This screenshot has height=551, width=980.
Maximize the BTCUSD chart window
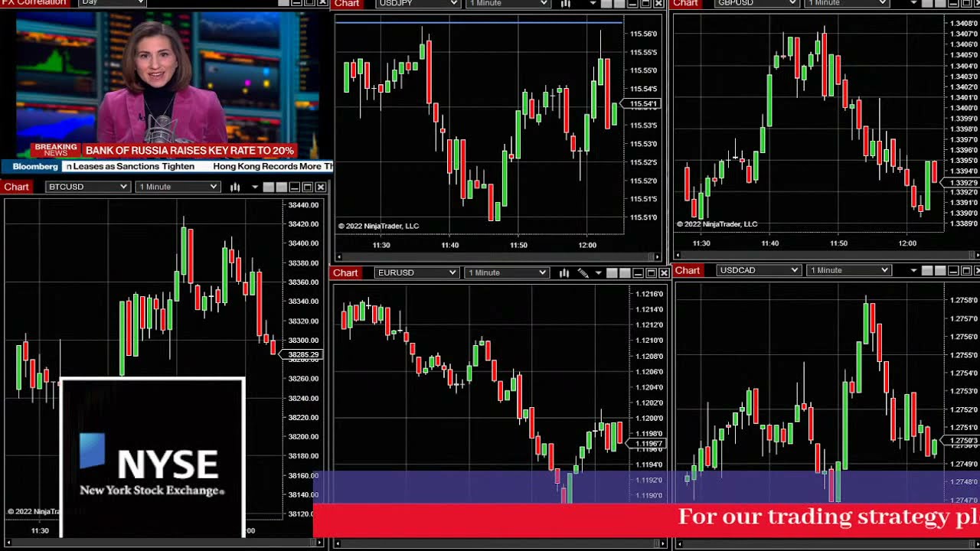(308, 187)
